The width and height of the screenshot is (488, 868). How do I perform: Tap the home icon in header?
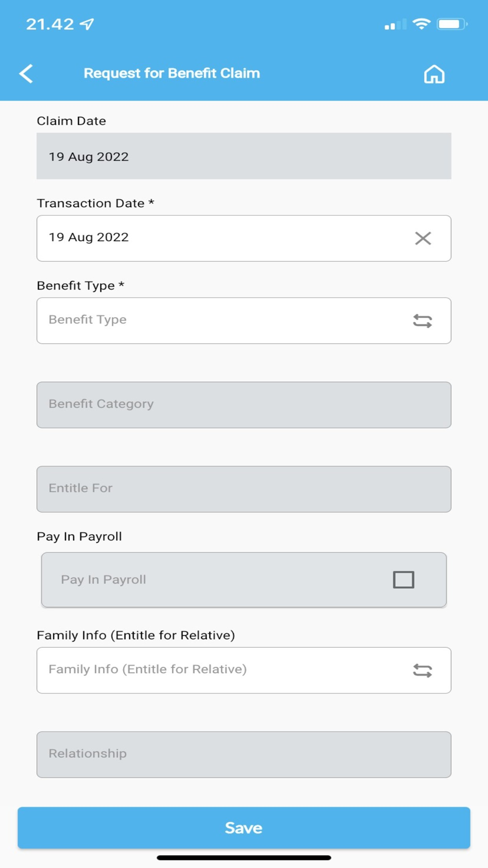pyautogui.click(x=434, y=74)
